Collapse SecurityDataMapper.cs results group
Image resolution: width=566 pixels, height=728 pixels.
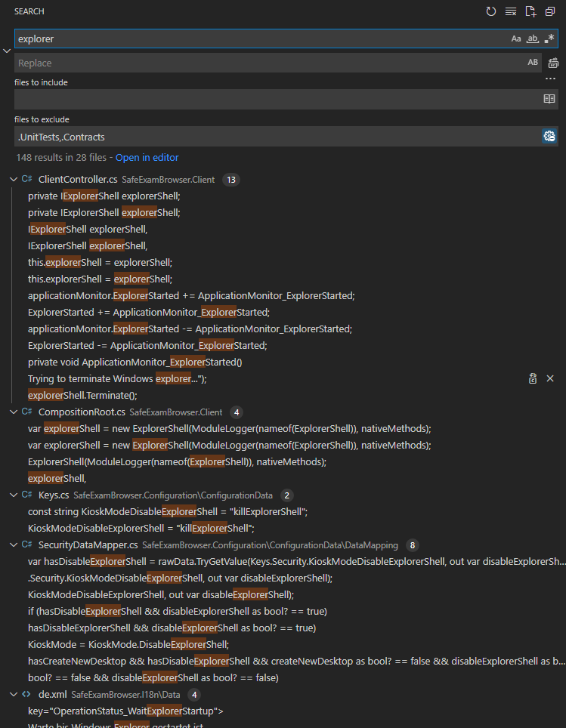point(14,544)
